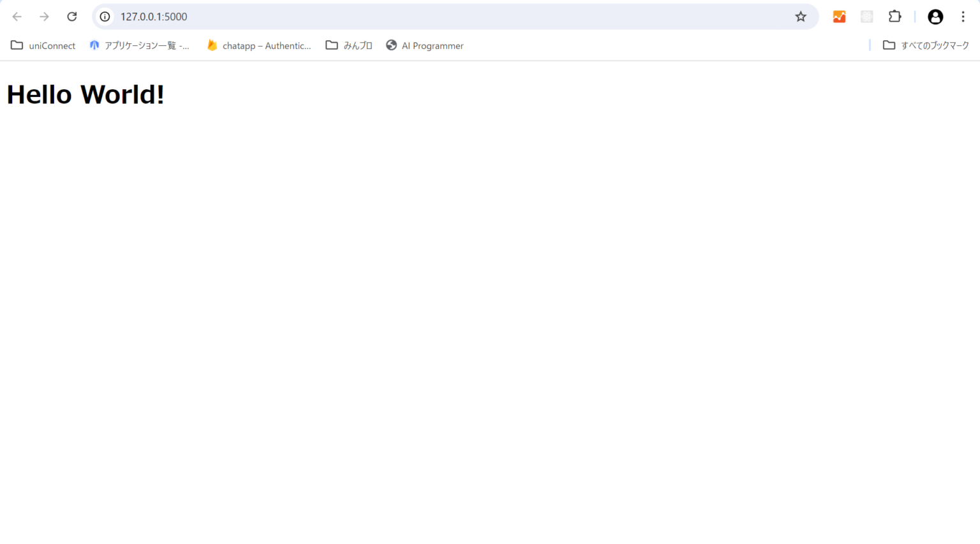Click the Firebase icon on the chatapp bookmark
Image resolution: width=980 pixels, height=544 pixels.
pyautogui.click(x=212, y=45)
